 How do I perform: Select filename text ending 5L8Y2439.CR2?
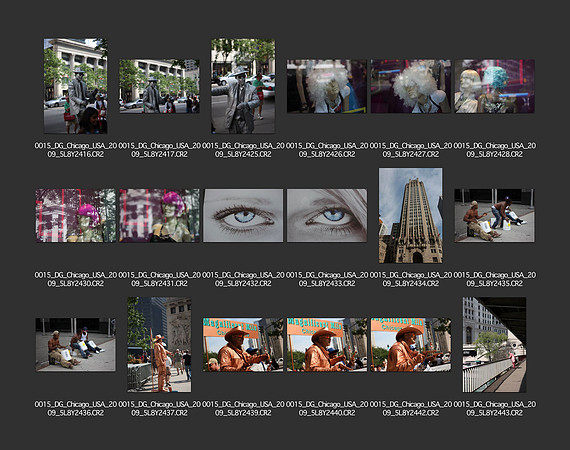(x=243, y=409)
